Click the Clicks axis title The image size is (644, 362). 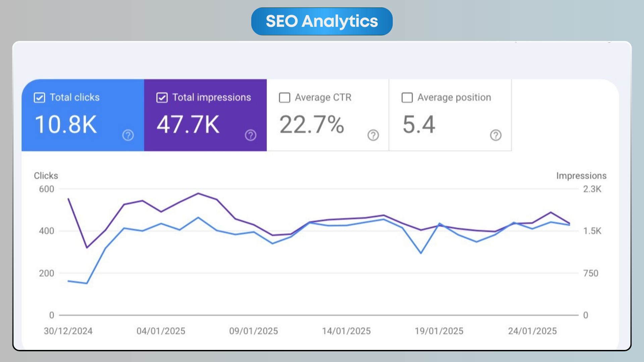[x=46, y=176]
